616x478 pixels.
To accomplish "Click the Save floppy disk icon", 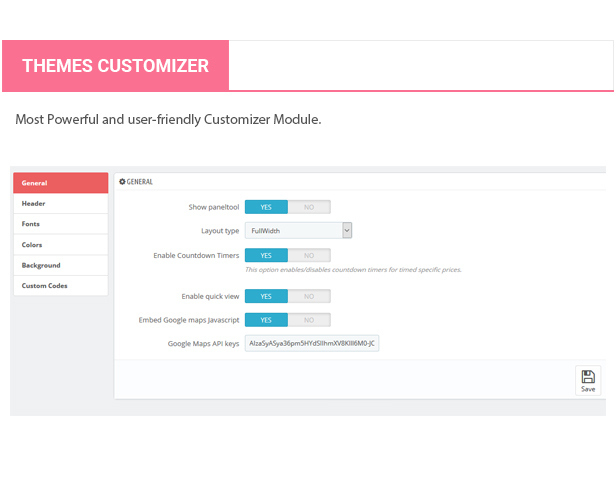I will (x=588, y=377).
